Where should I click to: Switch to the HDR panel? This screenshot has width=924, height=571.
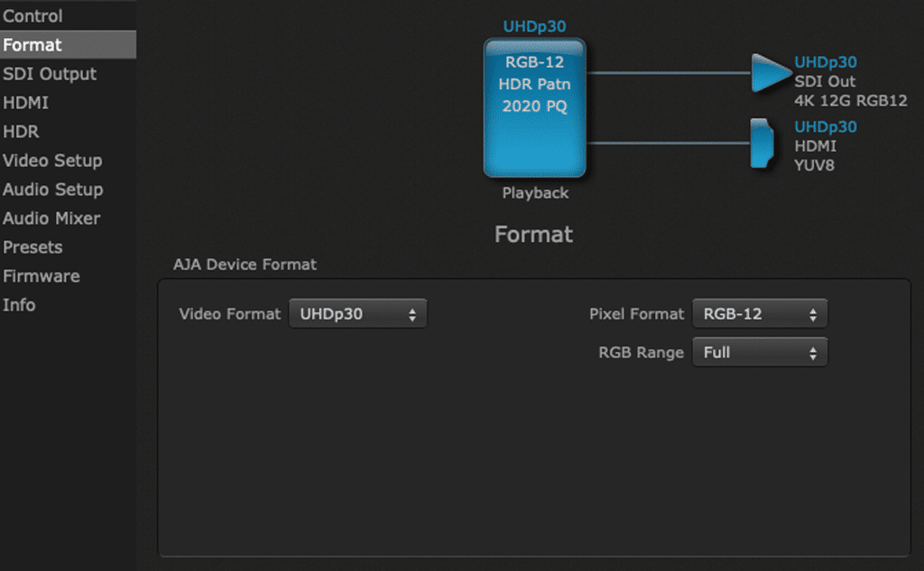tap(21, 132)
